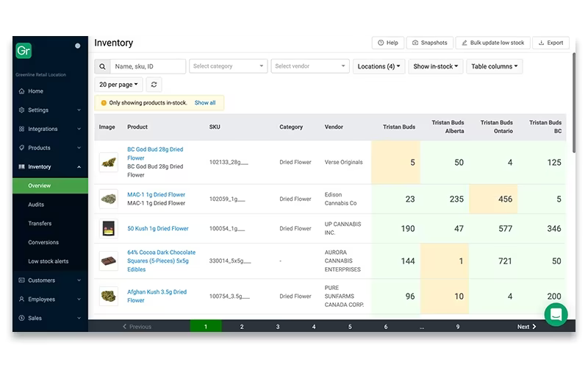Open Low stock alerts
The height and width of the screenshot is (368, 588).
pyautogui.click(x=50, y=261)
